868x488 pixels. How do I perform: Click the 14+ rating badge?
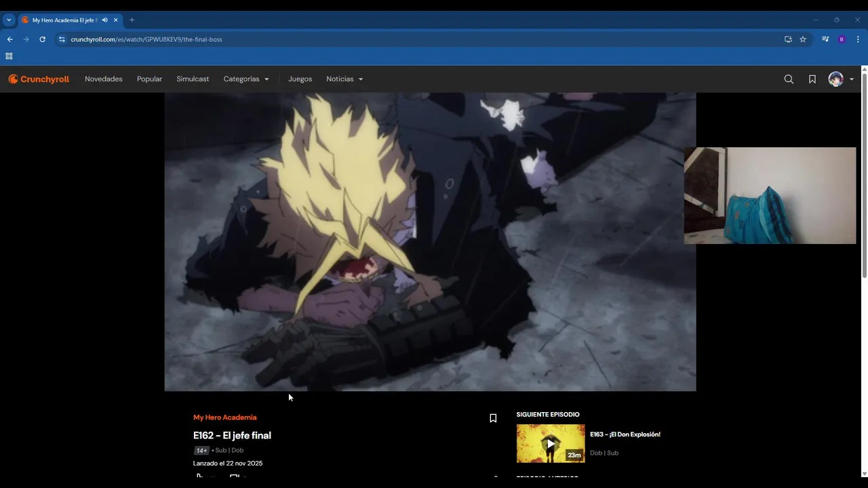201,450
